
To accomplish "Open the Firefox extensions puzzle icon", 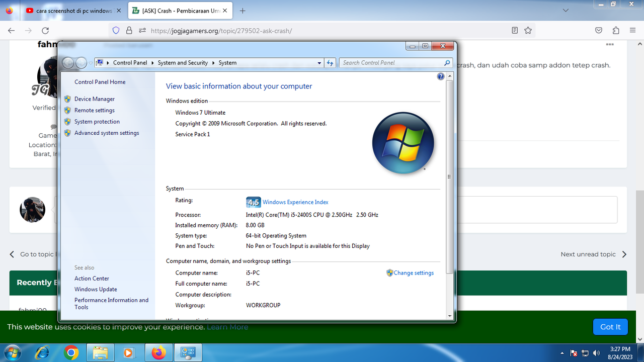I will click(616, 31).
